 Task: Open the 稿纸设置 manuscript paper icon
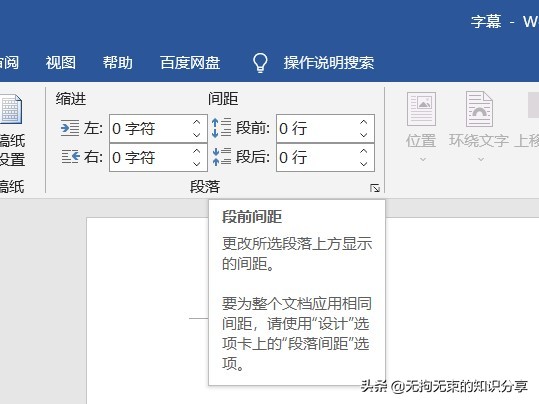(x=11, y=109)
